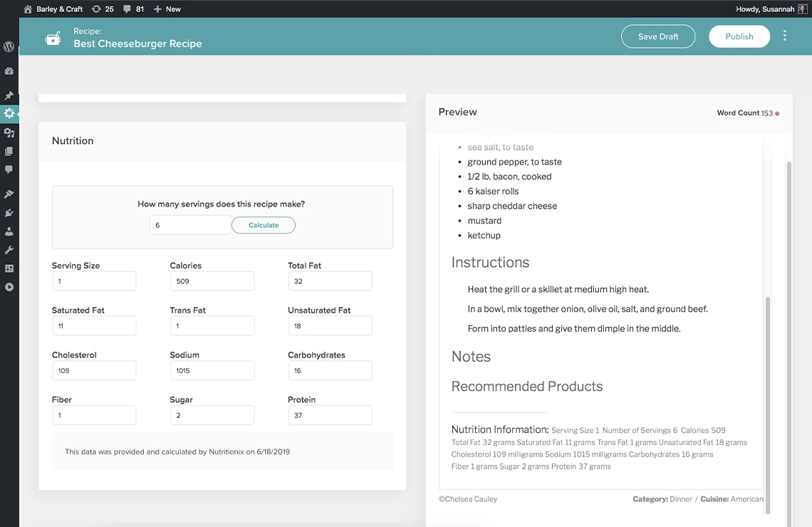812x527 pixels.
Task: Click the Total Fat input field
Action: [x=330, y=281]
